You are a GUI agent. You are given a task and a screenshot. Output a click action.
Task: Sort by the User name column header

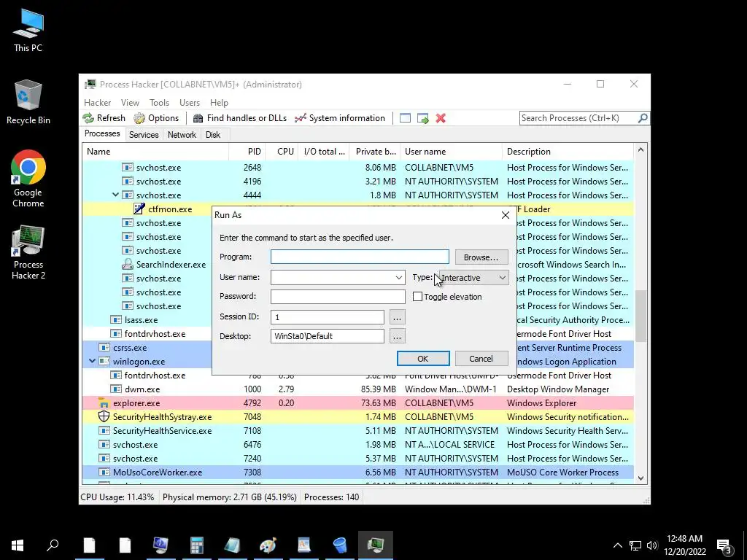tap(451, 152)
